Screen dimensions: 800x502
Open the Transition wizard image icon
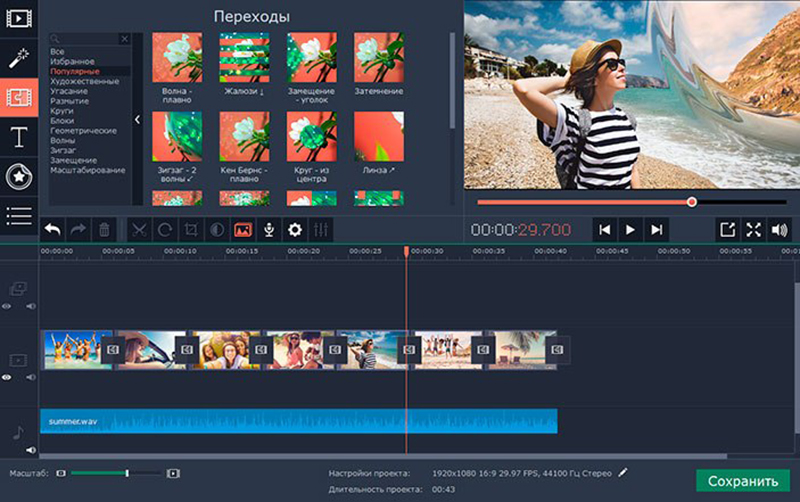(x=243, y=230)
